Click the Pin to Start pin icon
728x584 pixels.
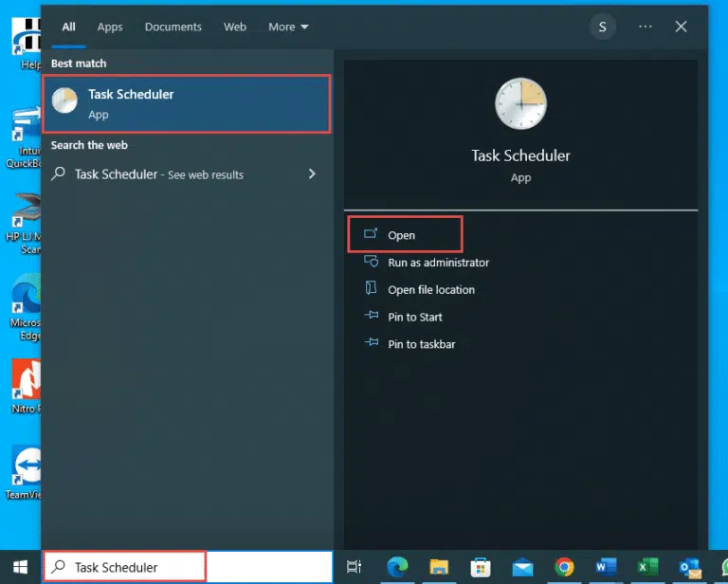[x=371, y=315]
